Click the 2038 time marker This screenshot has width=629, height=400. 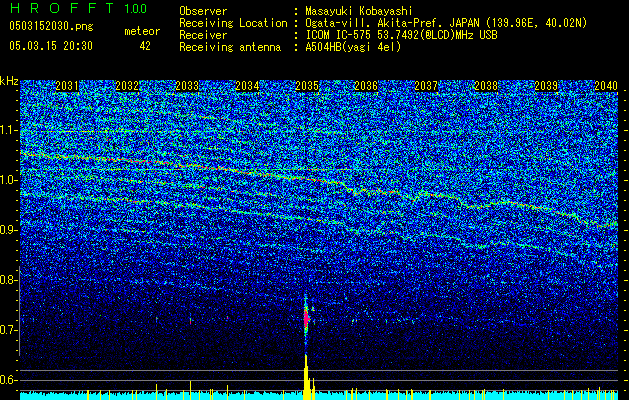pos(486,86)
